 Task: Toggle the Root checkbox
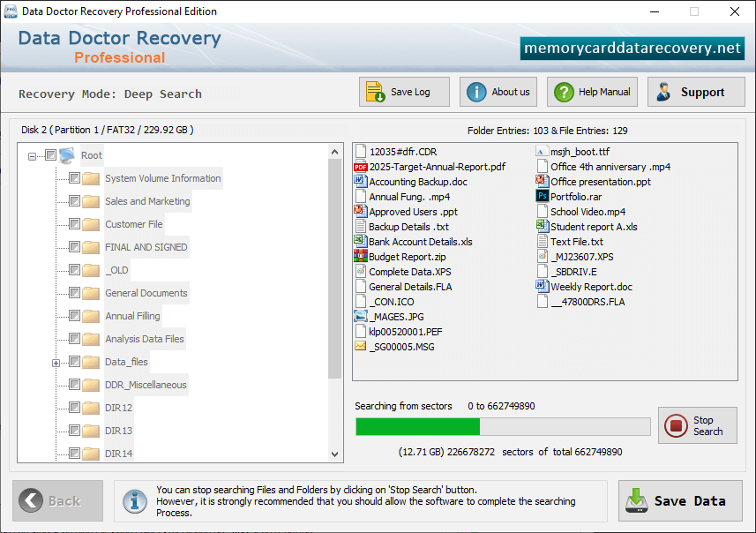point(50,154)
